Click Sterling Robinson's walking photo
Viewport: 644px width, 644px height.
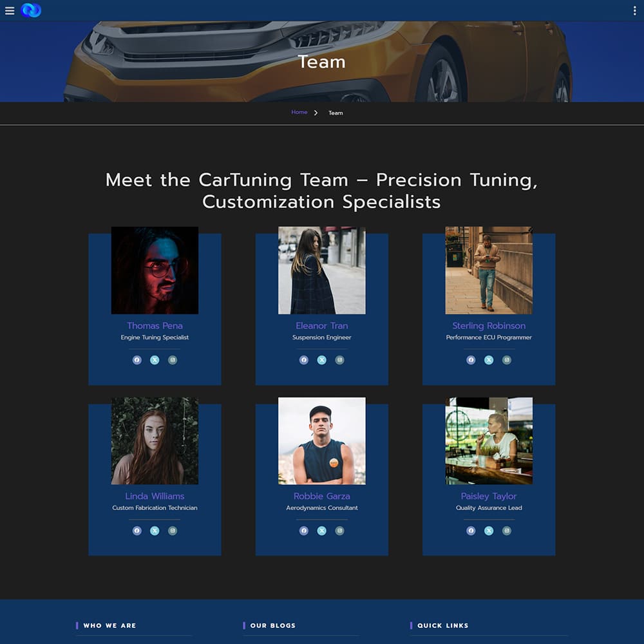point(489,270)
